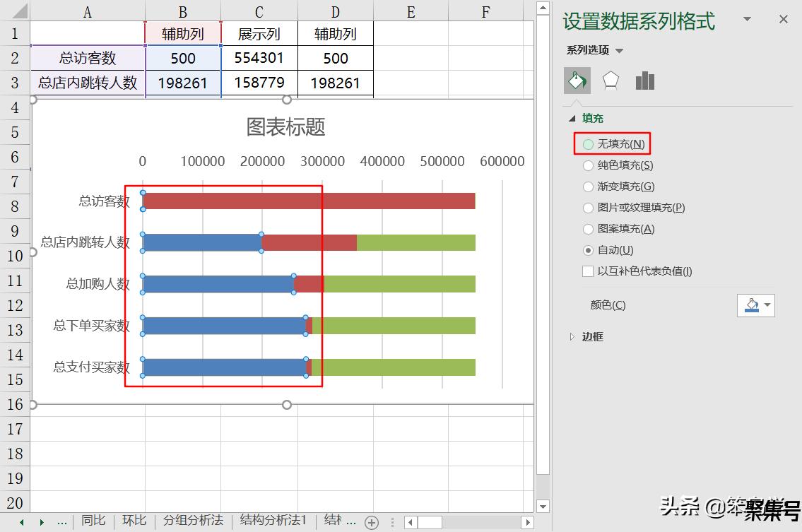The height and width of the screenshot is (532, 802).
Task: Select 渐变填充(G) gradient fill
Action: pyautogui.click(x=588, y=187)
